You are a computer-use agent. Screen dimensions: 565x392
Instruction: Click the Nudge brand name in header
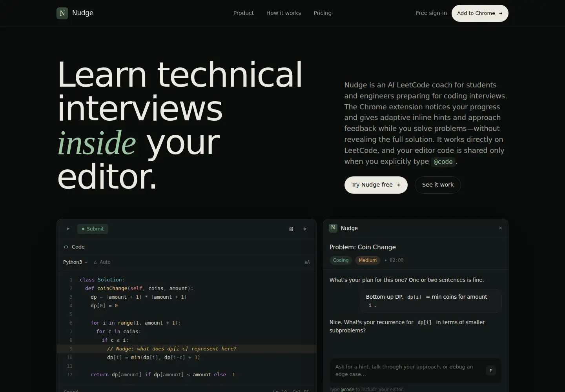tap(83, 13)
